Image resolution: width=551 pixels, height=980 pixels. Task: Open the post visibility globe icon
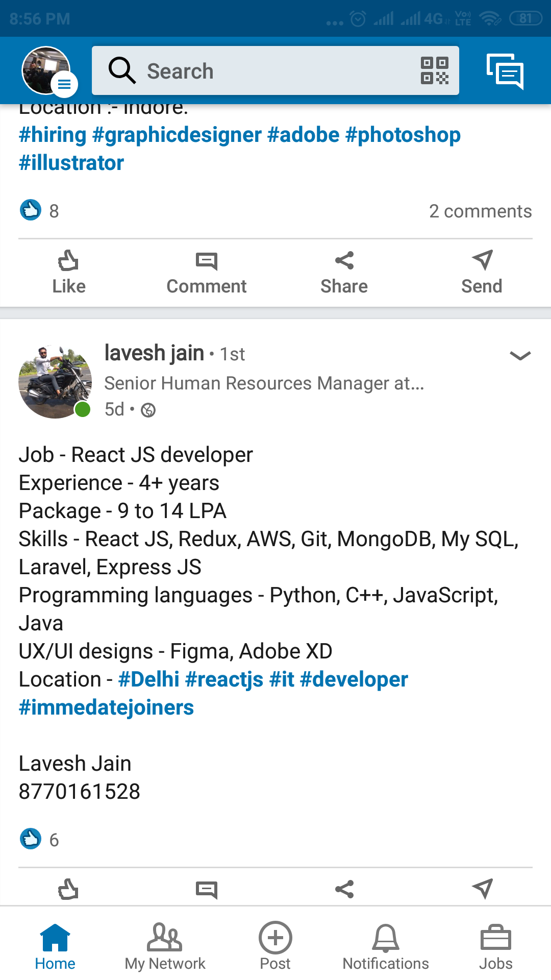tap(149, 410)
